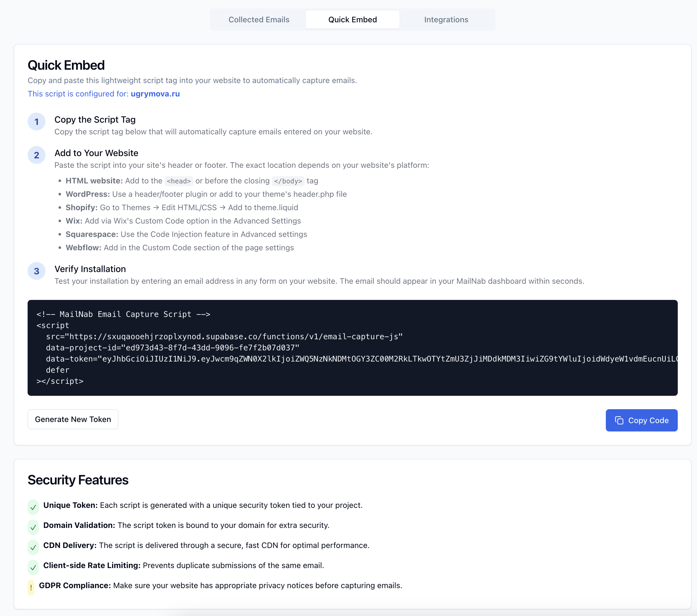Click the data-token line in code block
The image size is (697, 616).
(x=361, y=359)
